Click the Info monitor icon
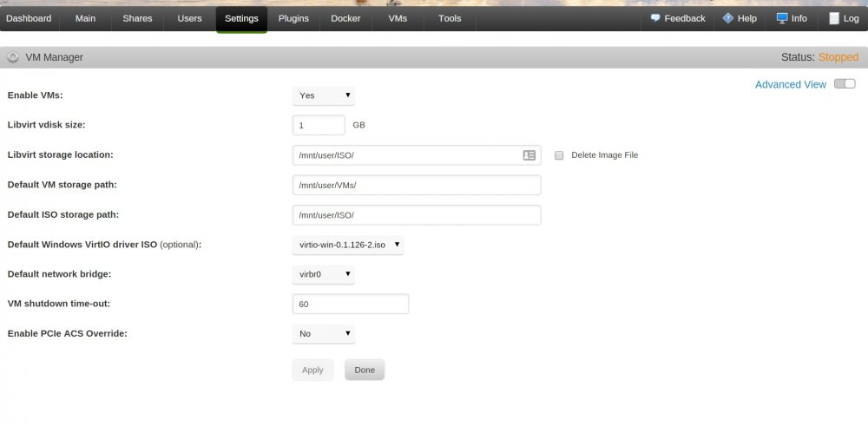Screen dimensions: 868x426 782,18
